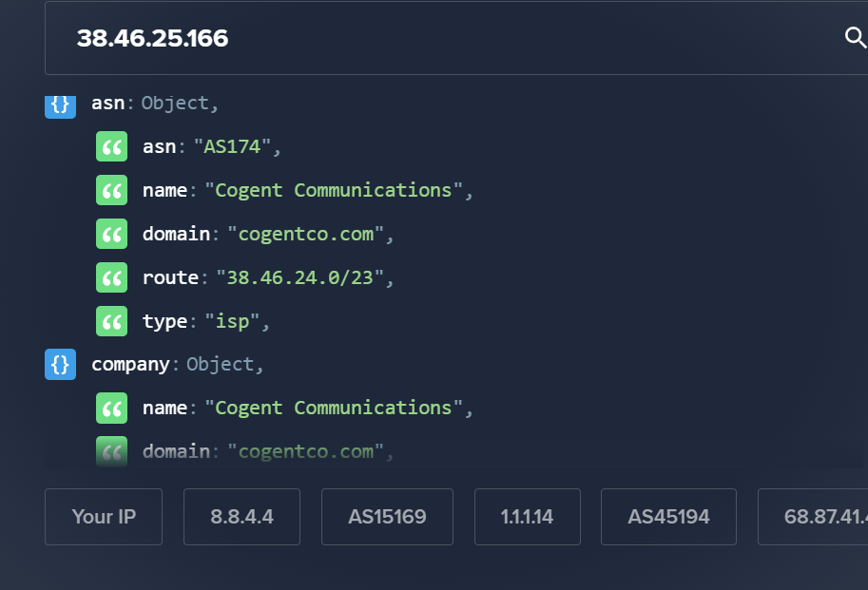Click quote icon beside company name
This screenshot has height=590, width=868.
click(x=112, y=409)
